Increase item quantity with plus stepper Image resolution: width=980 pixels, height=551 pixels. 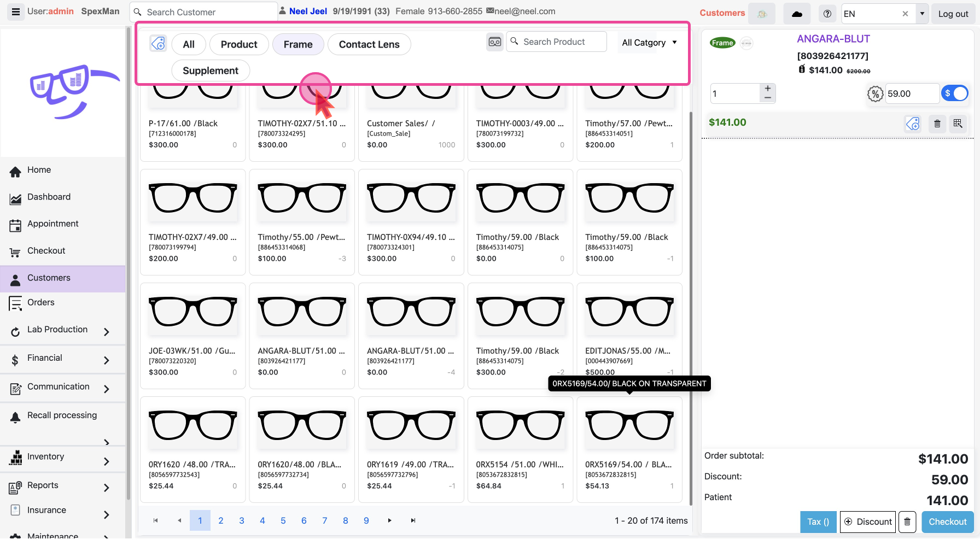pos(768,89)
